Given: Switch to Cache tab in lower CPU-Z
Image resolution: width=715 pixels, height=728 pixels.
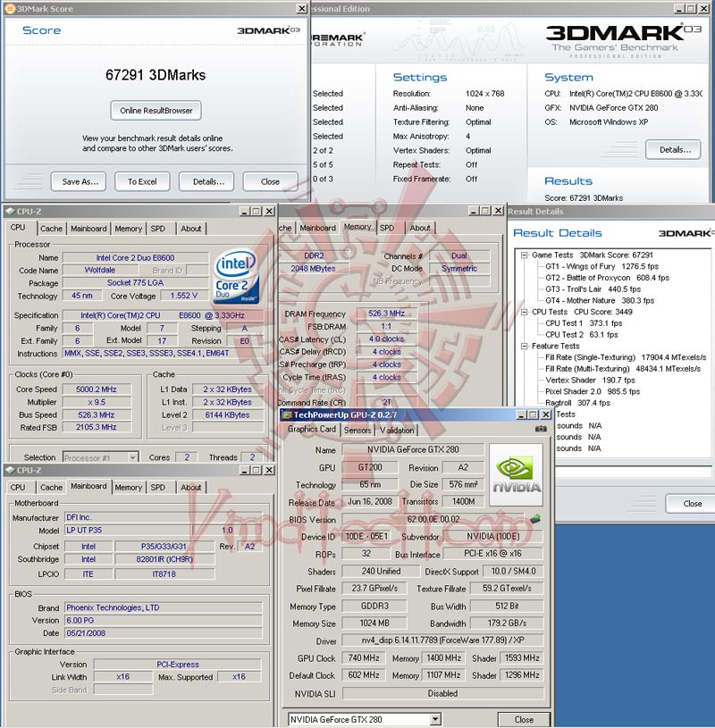Looking at the screenshot, I should coord(51,487).
